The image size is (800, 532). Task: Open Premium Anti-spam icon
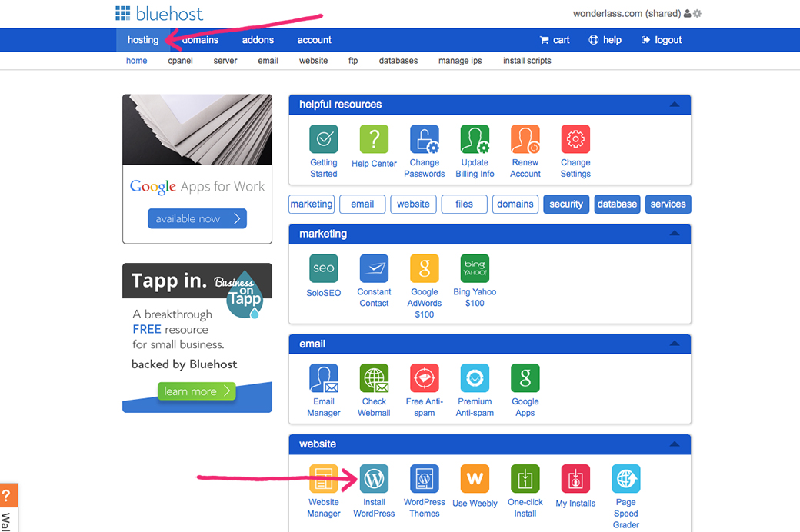(x=475, y=378)
